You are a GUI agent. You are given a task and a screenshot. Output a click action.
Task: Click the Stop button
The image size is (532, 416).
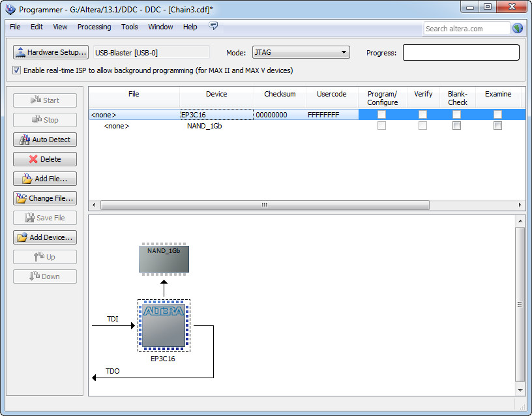tap(45, 120)
